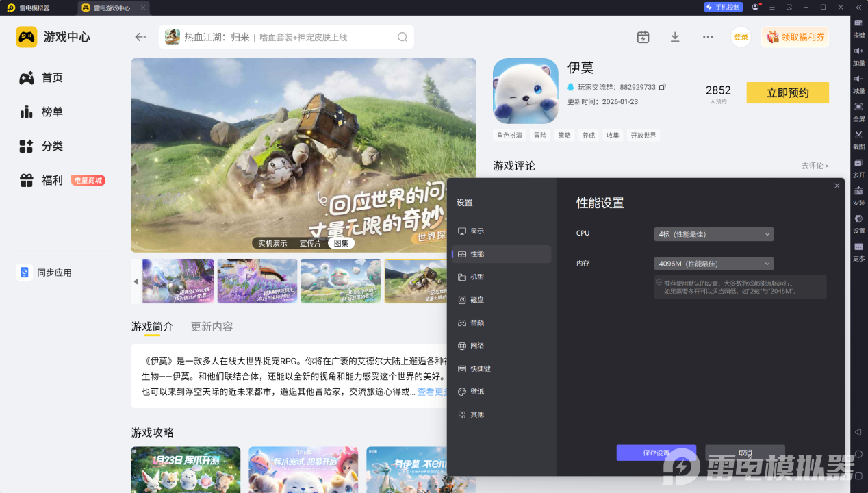Select the lavender field screenshot thumbnail

pos(257,281)
